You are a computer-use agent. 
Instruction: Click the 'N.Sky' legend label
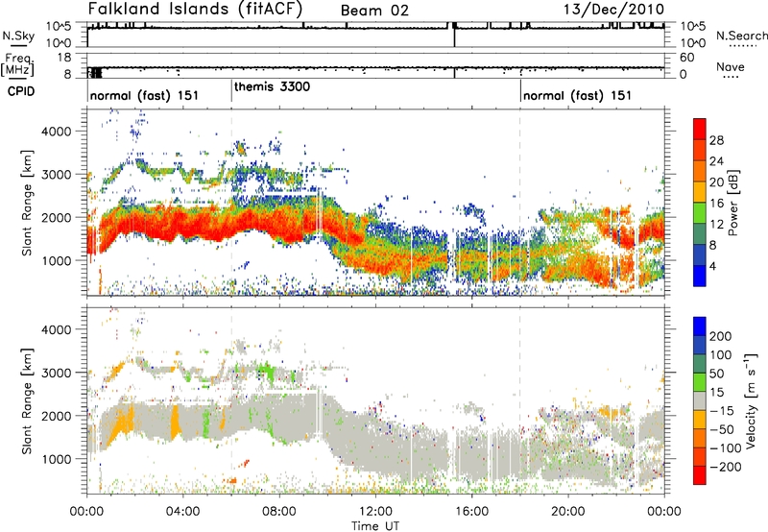pyautogui.click(x=18, y=36)
